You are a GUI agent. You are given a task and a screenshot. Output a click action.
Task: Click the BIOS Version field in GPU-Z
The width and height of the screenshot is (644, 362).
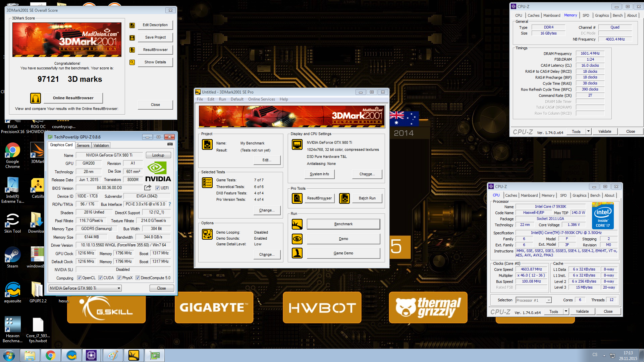pos(109,188)
